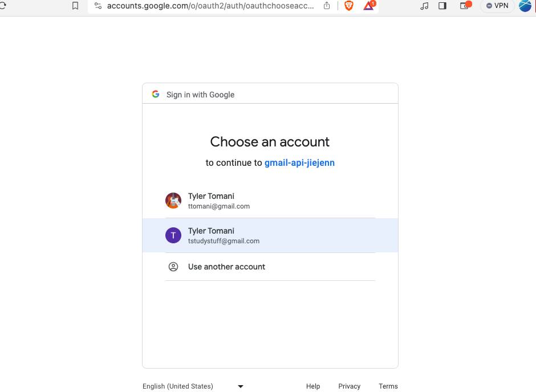Click the address bar URL field
Screen dimensions: 536x392
(x=210, y=6)
